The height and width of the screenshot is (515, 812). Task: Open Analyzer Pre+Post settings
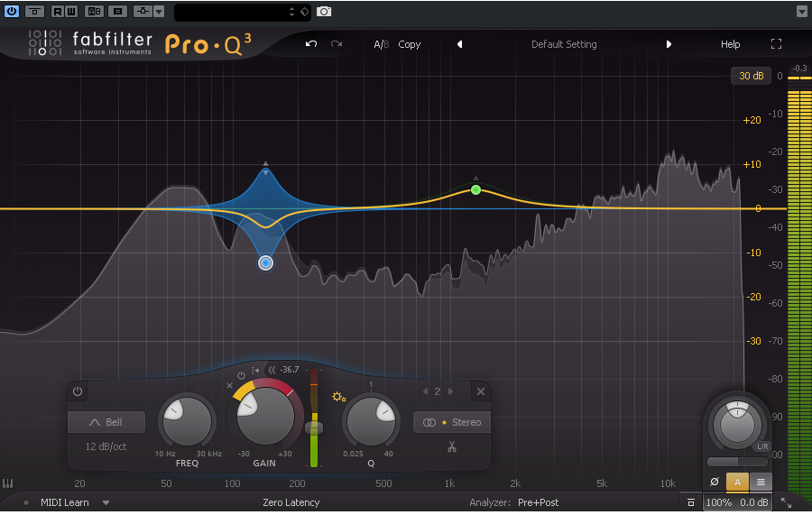point(538,502)
